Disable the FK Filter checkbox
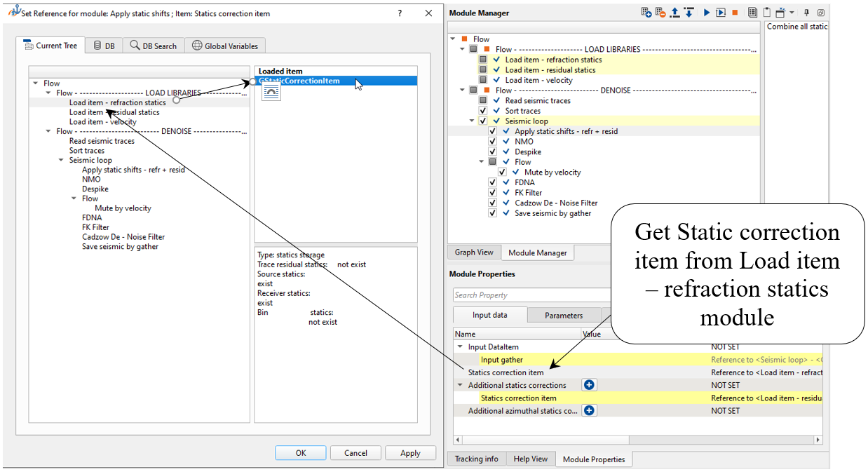This screenshot has width=868, height=472. click(x=493, y=192)
